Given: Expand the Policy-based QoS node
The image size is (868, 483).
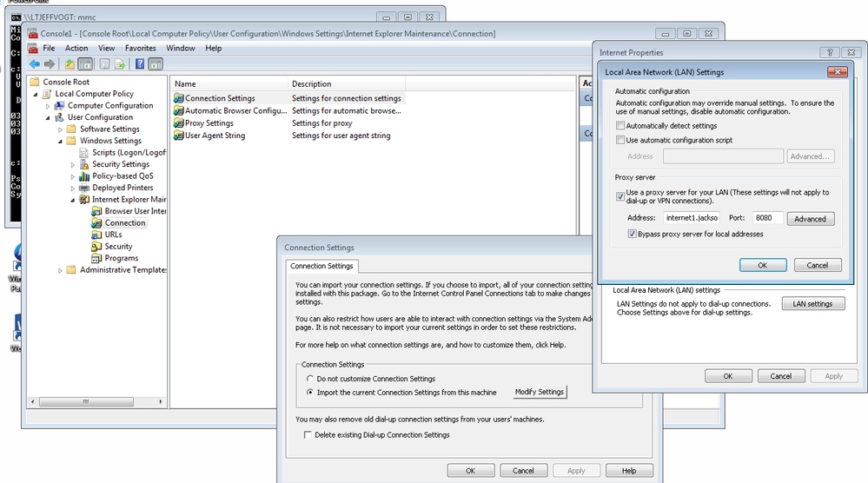Looking at the screenshot, I should coord(72,176).
